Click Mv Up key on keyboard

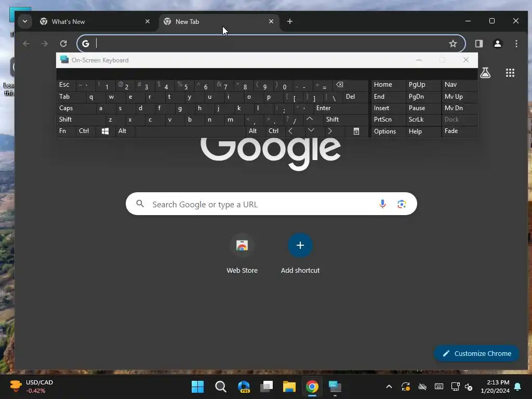[x=459, y=97]
